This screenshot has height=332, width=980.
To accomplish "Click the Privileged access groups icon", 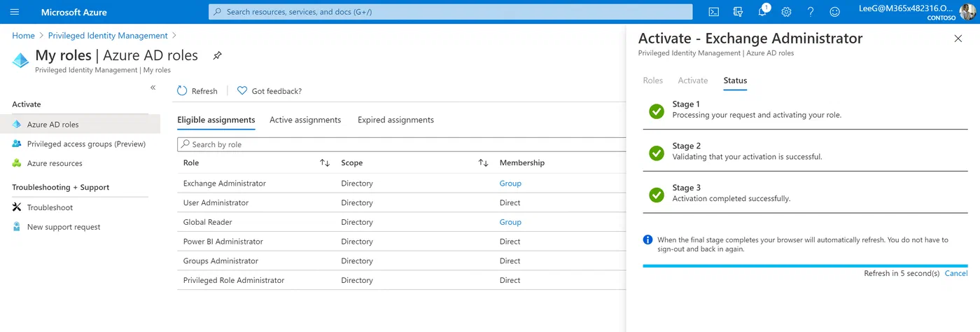I will tap(17, 144).
